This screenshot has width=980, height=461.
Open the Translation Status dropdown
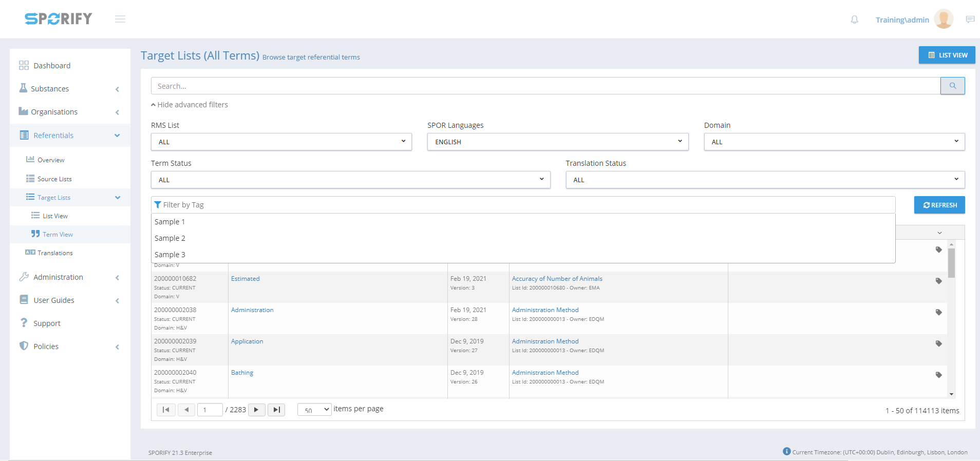pos(765,180)
